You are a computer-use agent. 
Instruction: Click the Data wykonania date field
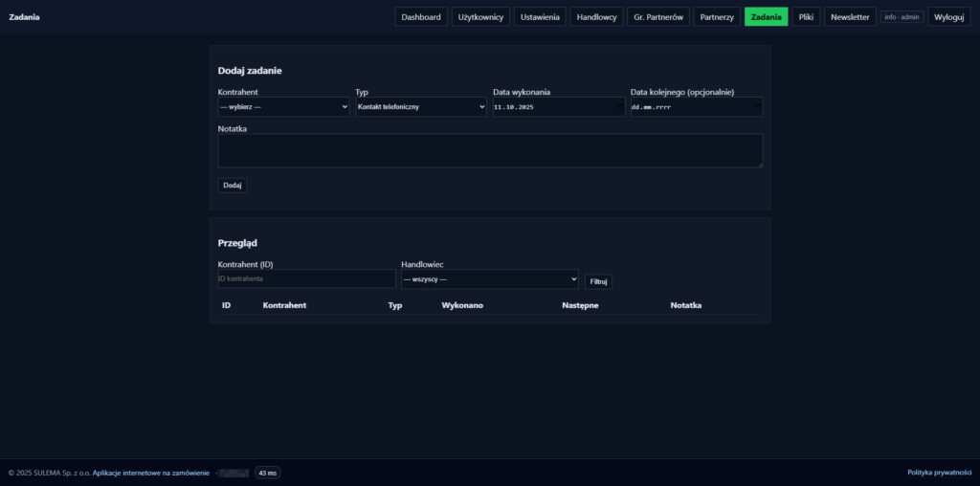[x=558, y=107]
